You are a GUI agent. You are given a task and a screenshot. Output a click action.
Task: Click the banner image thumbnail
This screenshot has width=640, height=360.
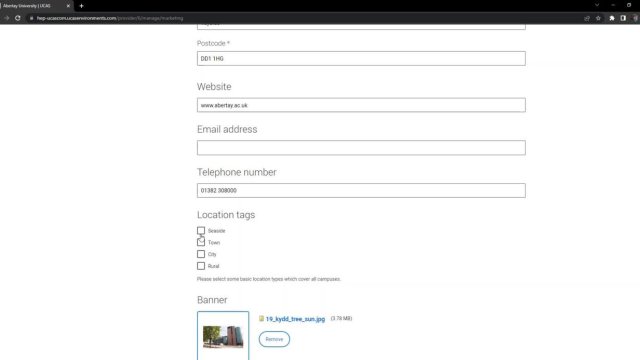223,336
